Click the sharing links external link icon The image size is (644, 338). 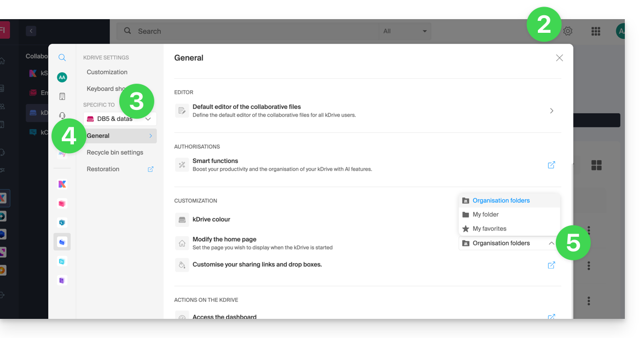pos(551,265)
